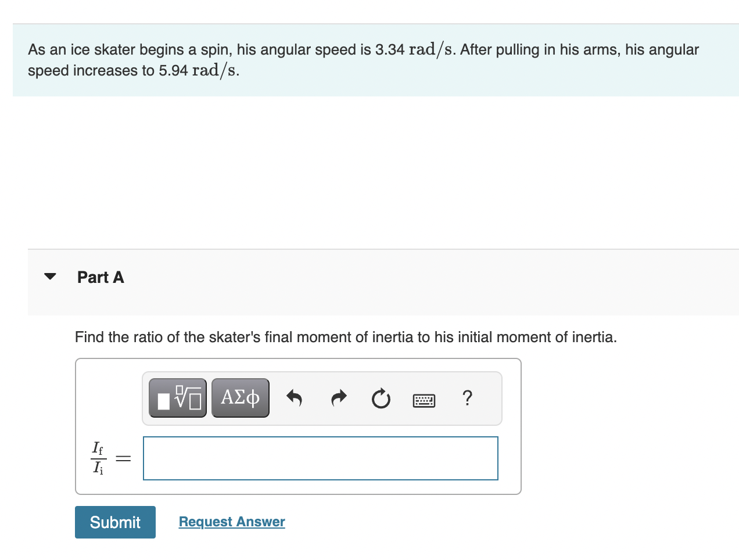Click the refresh arrow in the toolbar

point(381,399)
